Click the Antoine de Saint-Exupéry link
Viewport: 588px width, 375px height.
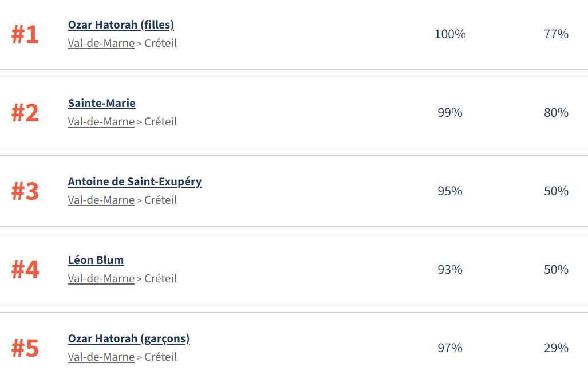(x=135, y=181)
